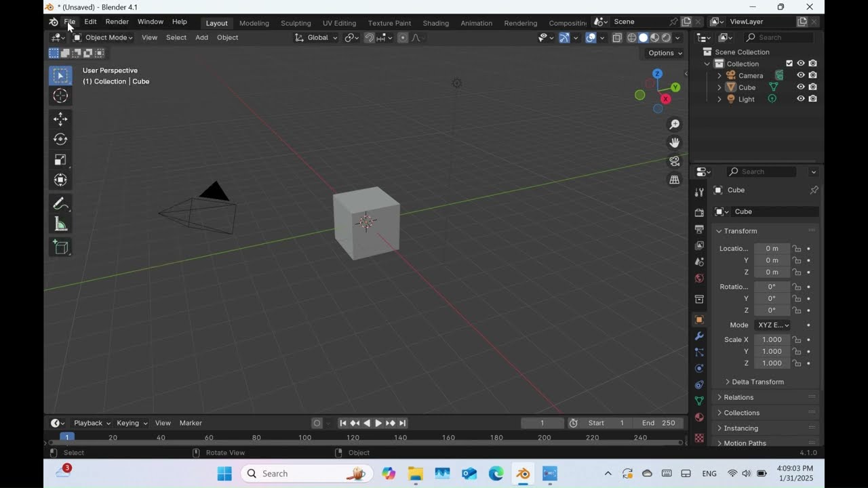Switch to the Modeling workspace tab
The image size is (868, 488).
[x=254, y=23]
